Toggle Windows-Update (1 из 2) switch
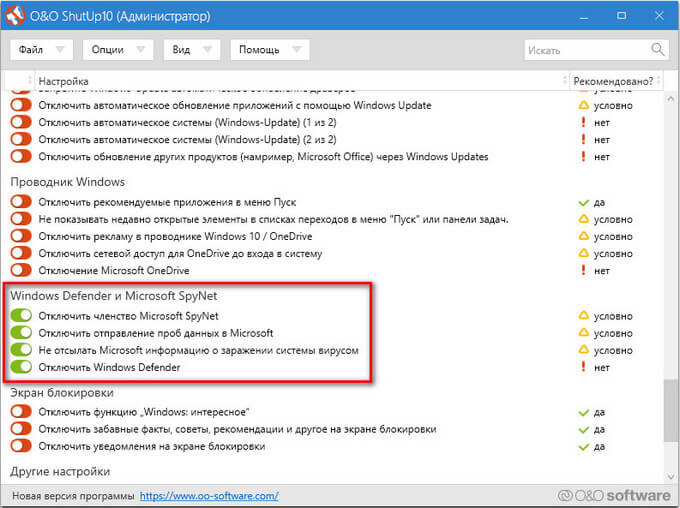Image resolution: width=680 pixels, height=508 pixels. pos(21,122)
